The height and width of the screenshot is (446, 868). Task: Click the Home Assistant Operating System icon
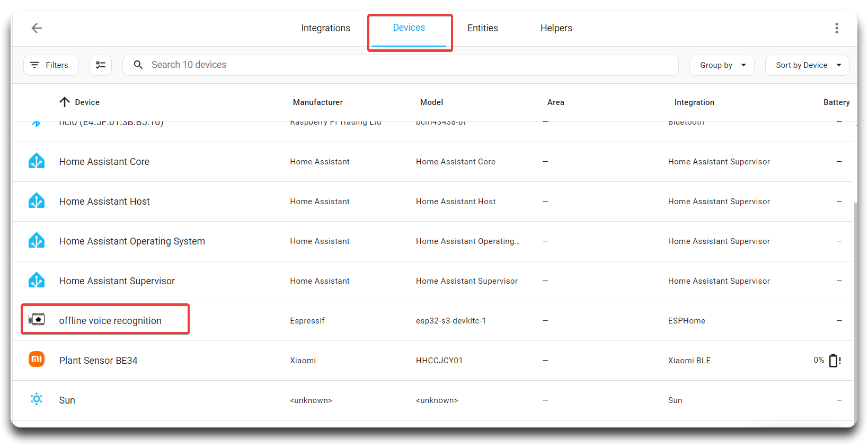pos(37,241)
